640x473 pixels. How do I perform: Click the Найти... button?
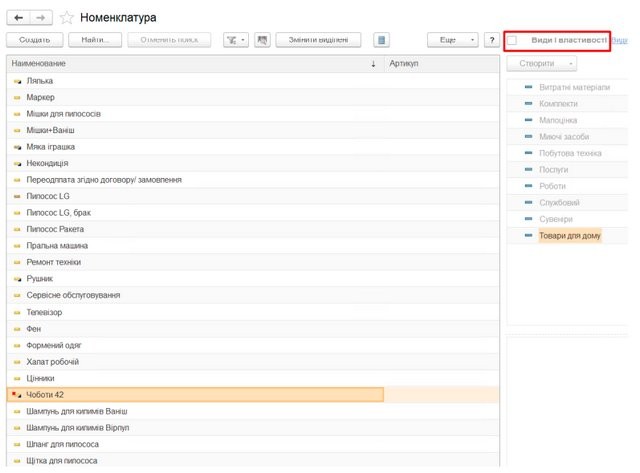tap(95, 40)
